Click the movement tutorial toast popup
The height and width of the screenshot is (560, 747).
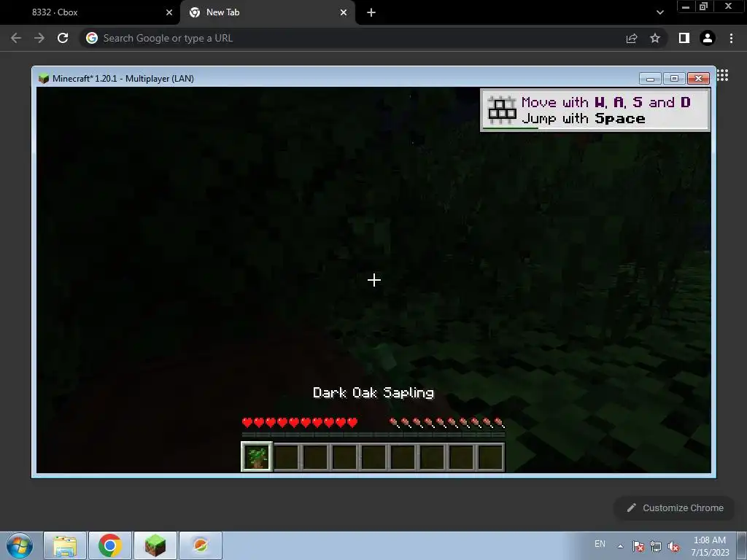[x=595, y=110]
